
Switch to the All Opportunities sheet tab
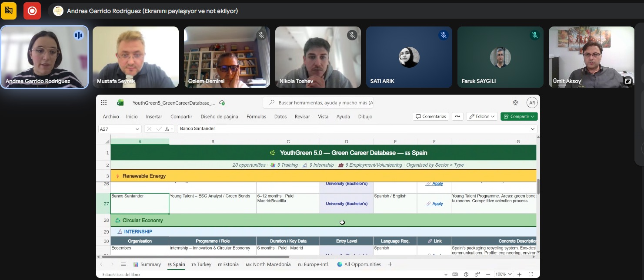tap(359, 264)
